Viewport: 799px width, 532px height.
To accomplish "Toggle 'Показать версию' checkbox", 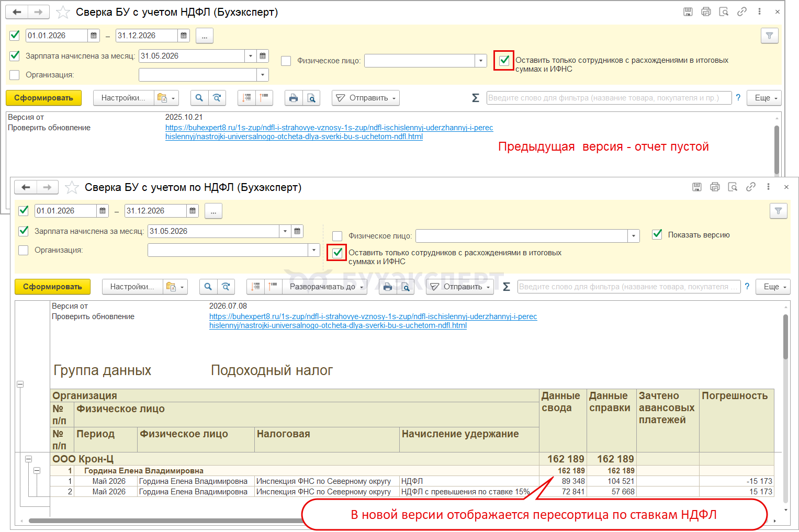I will 657,234.
